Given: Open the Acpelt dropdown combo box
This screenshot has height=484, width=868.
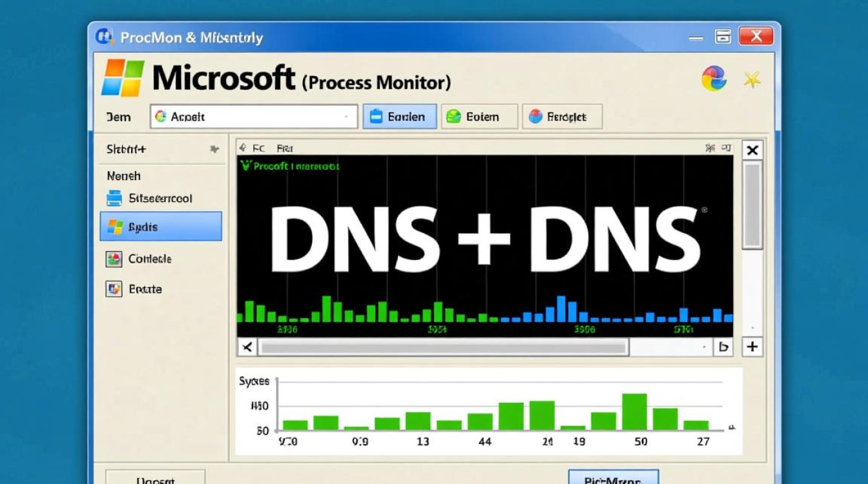Looking at the screenshot, I should [254, 117].
